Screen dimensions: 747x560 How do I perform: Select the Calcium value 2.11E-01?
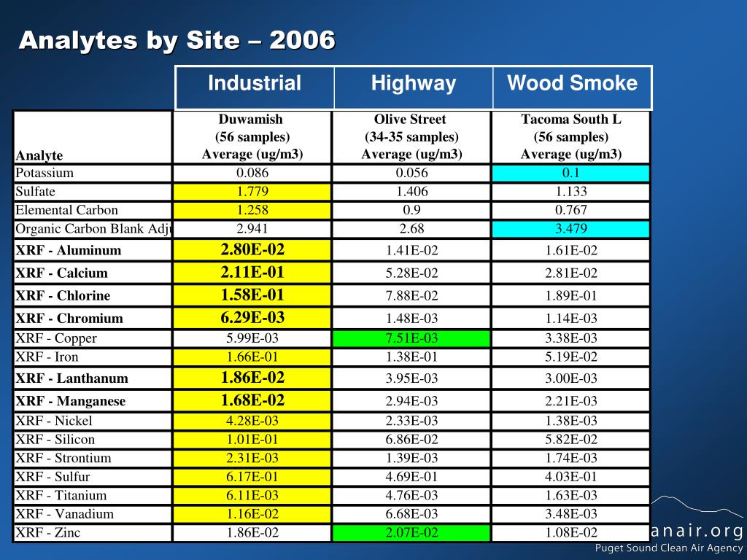pyautogui.click(x=252, y=273)
